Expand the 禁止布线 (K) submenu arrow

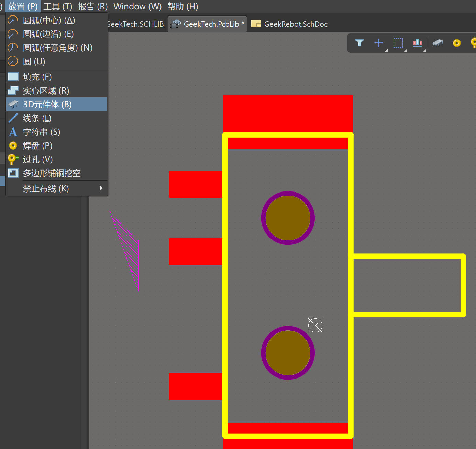coord(101,188)
